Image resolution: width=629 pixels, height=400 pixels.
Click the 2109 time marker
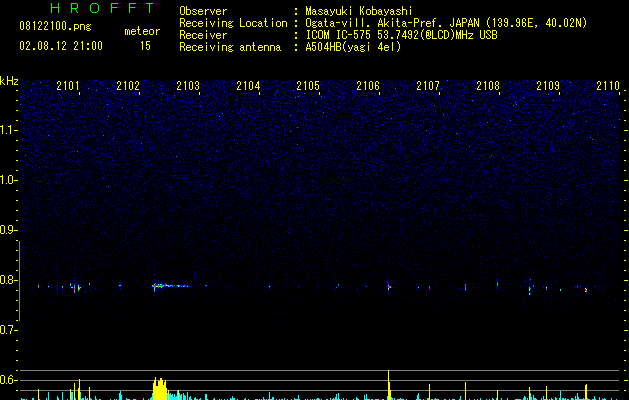tap(548, 86)
